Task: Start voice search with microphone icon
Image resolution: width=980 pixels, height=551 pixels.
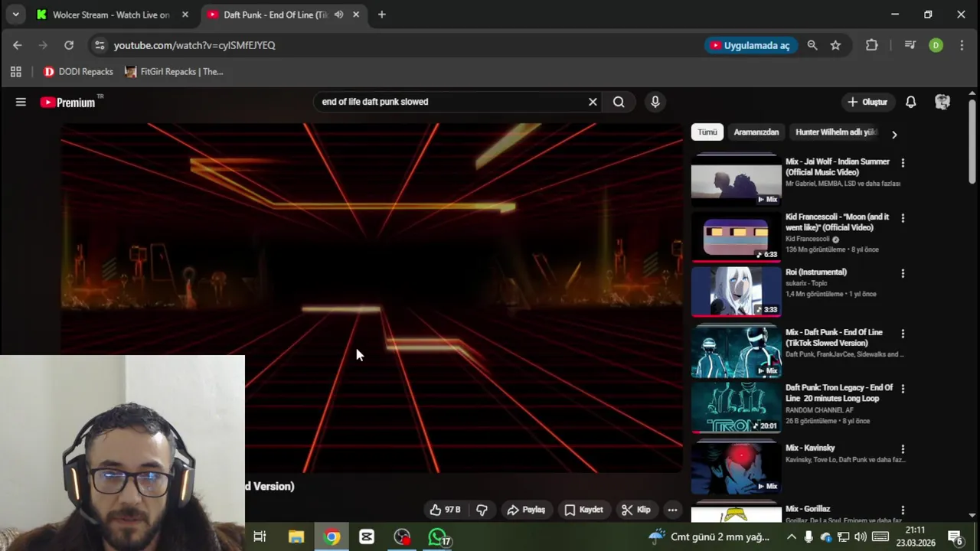Action: 655,102
